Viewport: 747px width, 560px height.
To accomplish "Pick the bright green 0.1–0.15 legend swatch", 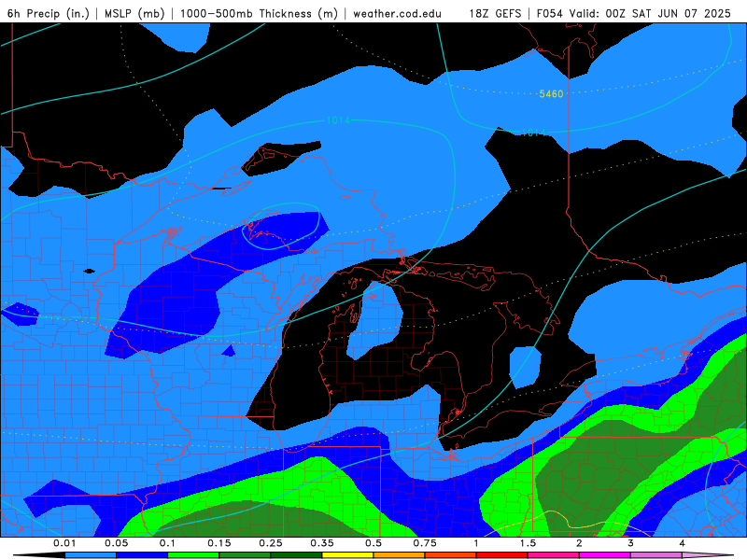I will [x=193, y=555].
